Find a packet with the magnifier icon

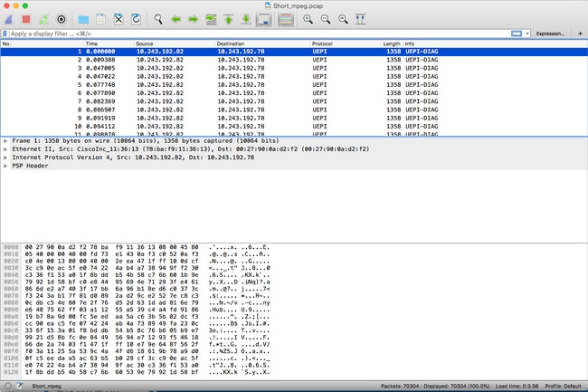click(x=158, y=19)
